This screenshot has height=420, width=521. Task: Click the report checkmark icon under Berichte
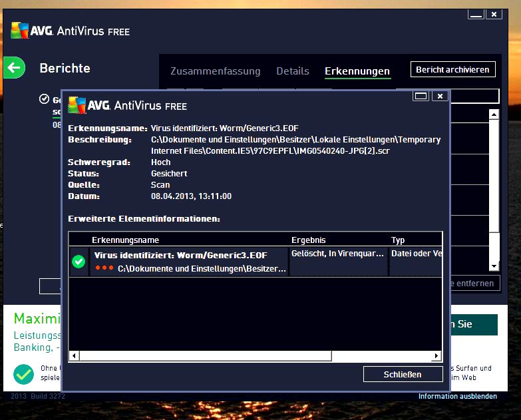(x=44, y=99)
